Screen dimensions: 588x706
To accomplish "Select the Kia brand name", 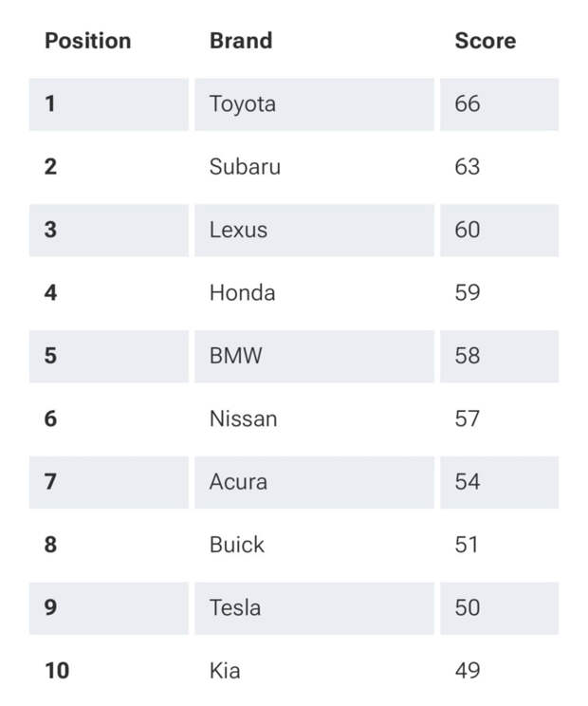I will pyautogui.click(x=225, y=671).
